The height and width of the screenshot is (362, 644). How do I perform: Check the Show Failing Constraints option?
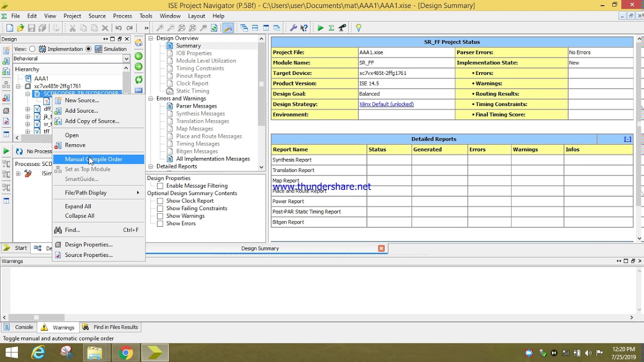coord(160,209)
